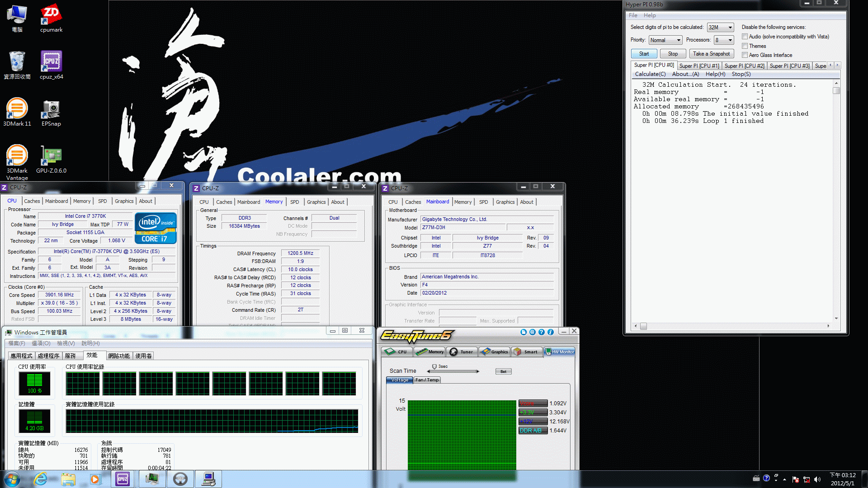Open the EPSnap desktop icon
This screenshot has height=488, width=868.
51,112
